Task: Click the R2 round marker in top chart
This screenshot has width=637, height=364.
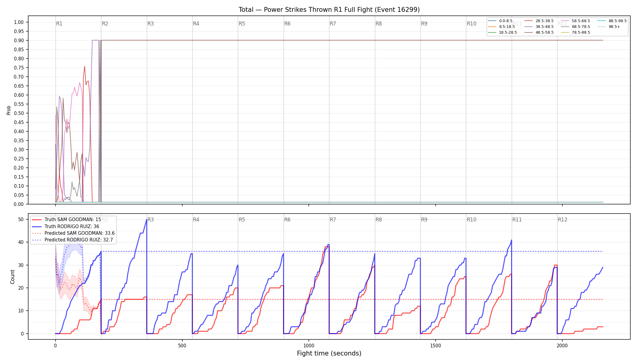Action: pyautogui.click(x=105, y=24)
